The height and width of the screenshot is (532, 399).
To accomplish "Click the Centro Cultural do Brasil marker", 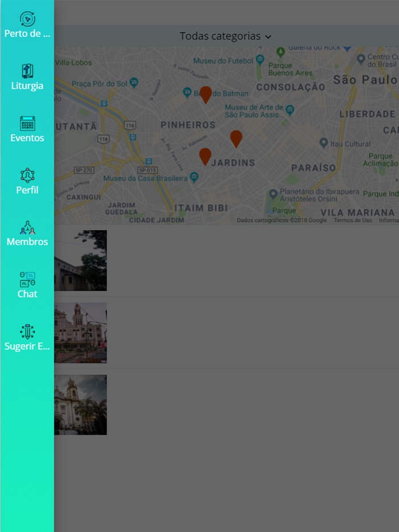I will (x=361, y=59).
